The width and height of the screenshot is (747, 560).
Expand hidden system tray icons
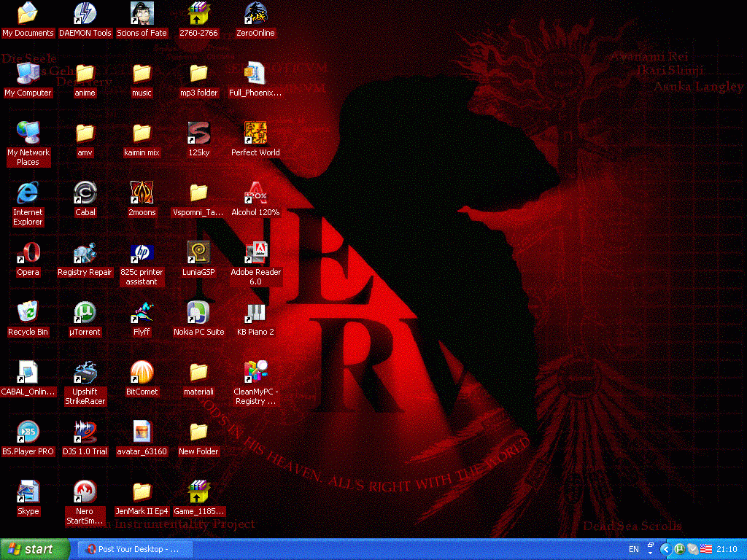pos(665,549)
